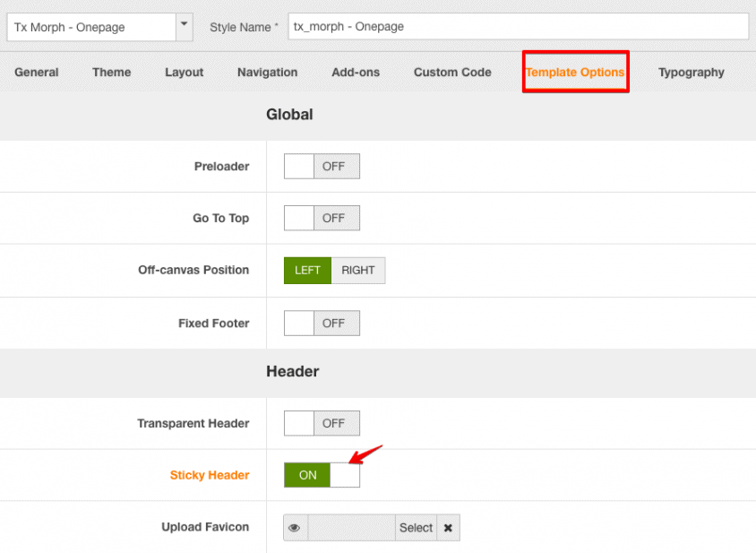
Task: Click the Preloader label
Action: coord(222,167)
